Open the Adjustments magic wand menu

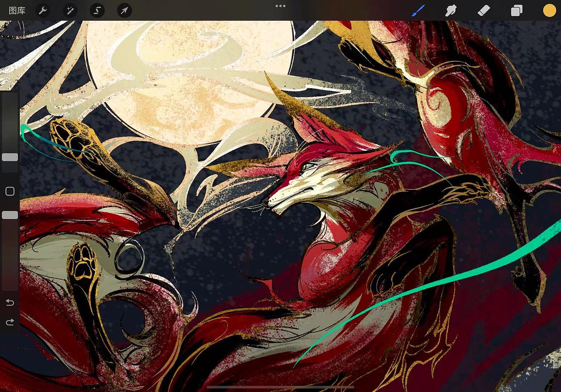tap(70, 11)
